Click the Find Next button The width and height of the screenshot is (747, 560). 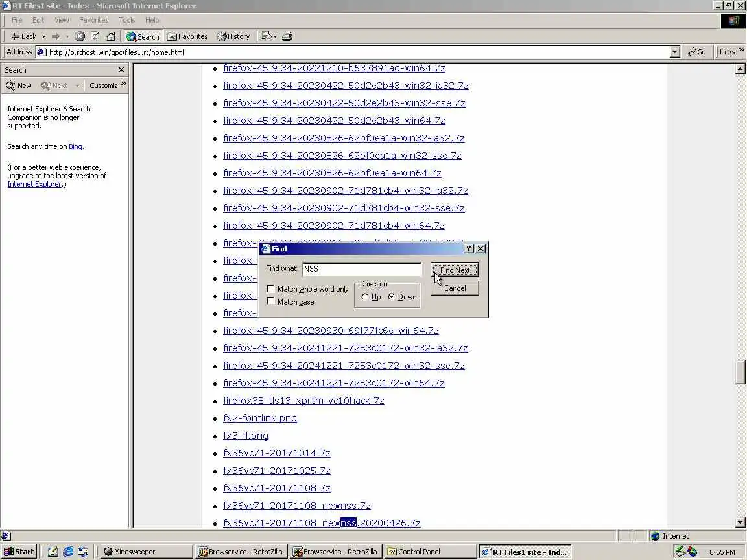click(455, 270)
